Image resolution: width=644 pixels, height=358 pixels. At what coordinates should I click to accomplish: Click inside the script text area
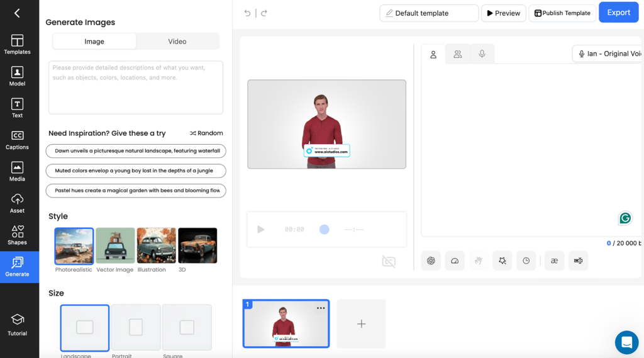click(531, 150)
